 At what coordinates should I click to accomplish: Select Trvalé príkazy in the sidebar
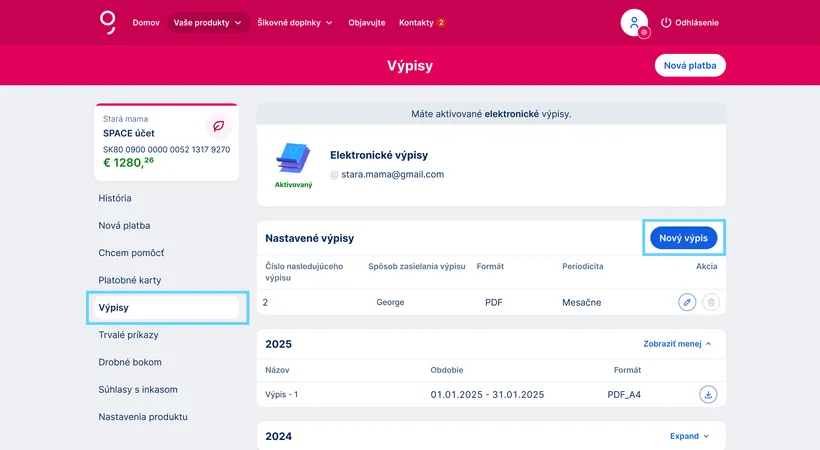tap(129, 335)
